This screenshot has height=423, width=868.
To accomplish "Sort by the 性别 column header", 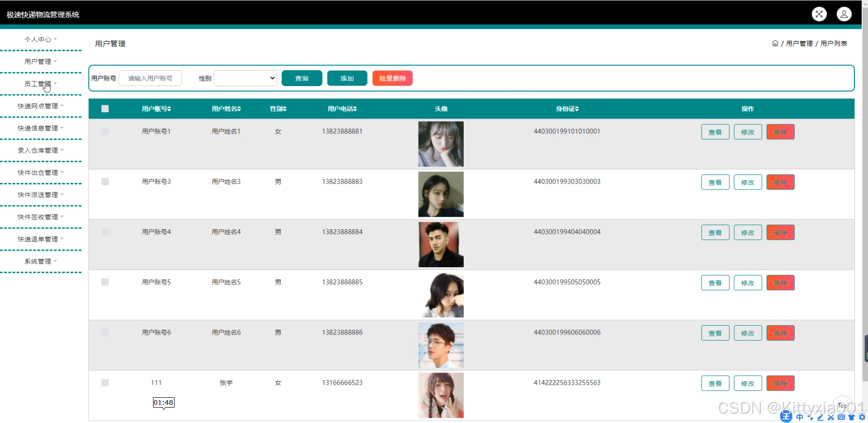I will click(x=278, y=109).
